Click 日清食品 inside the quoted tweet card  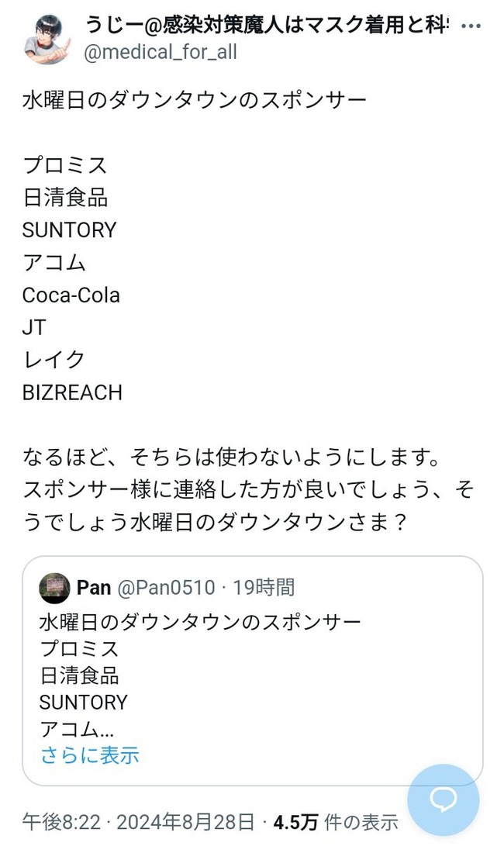tap(79, 675)
